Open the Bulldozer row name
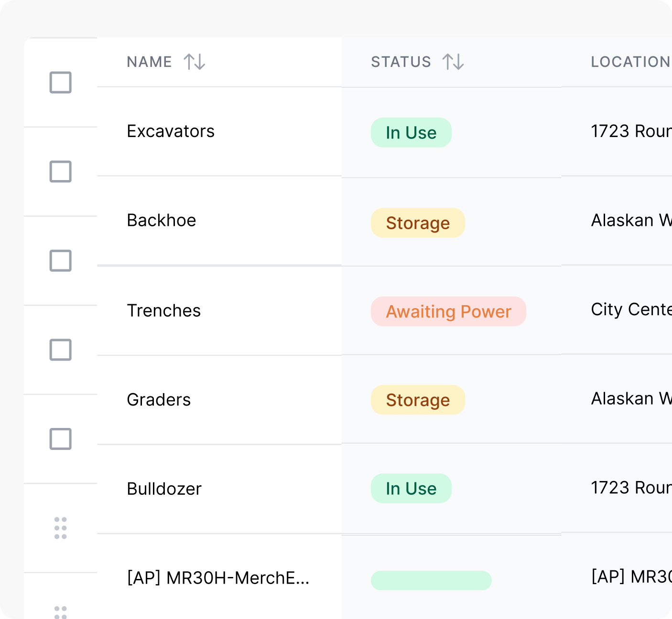The height and width of the screenshot is (619, 672). [x=164, y=489]
